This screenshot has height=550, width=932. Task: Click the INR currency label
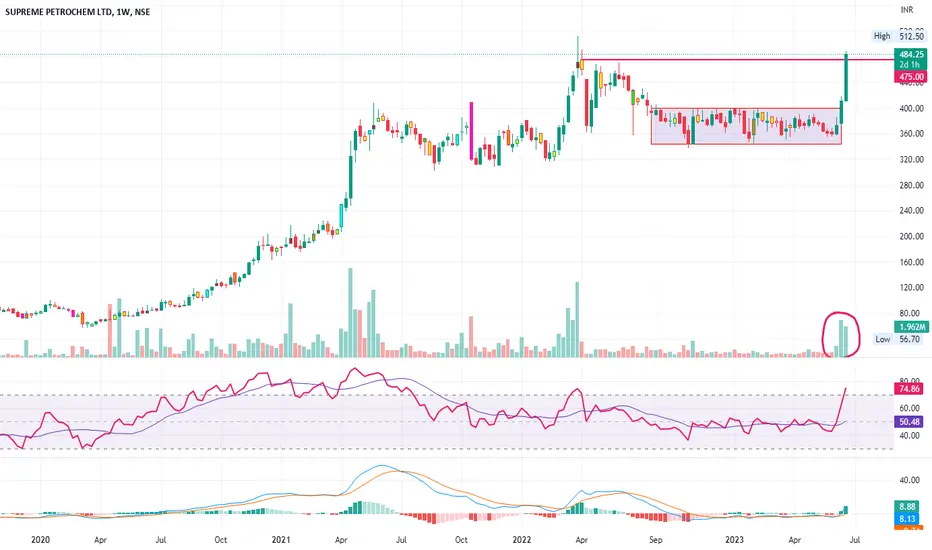907,10
